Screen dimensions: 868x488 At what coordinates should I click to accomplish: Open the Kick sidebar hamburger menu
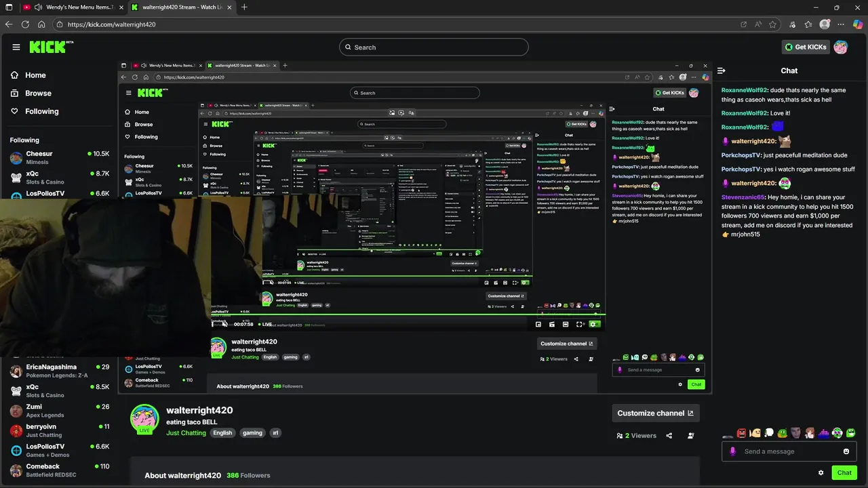pyautogui.click(x=16, y=47)
